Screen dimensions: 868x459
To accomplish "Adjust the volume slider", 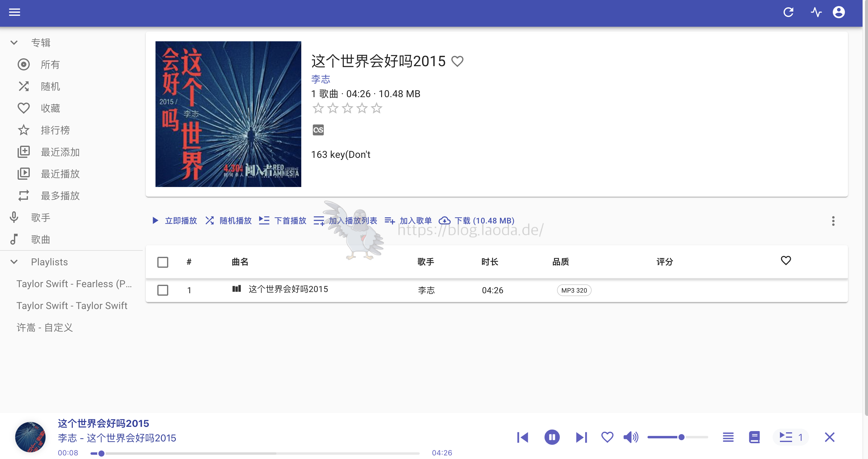I will tap(681, 437).
